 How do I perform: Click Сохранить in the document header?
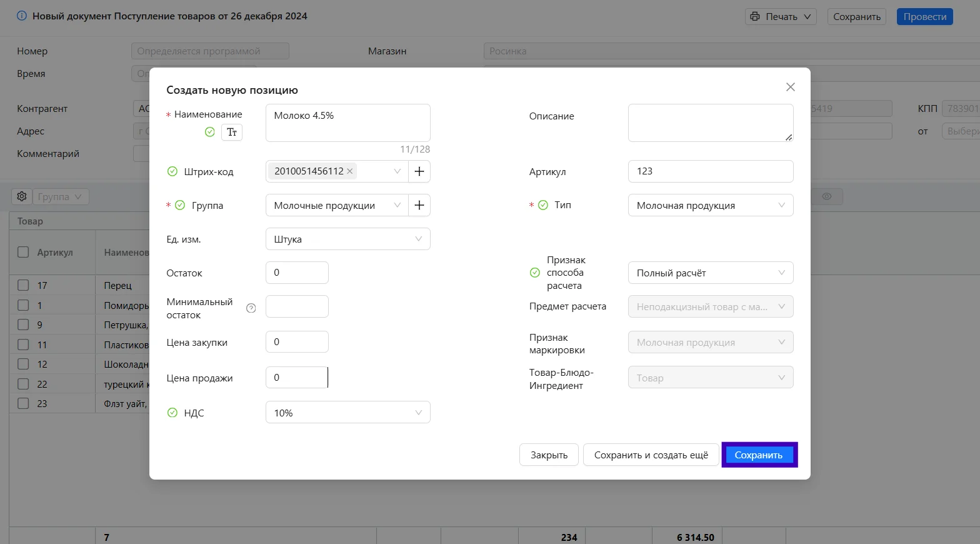857,16
